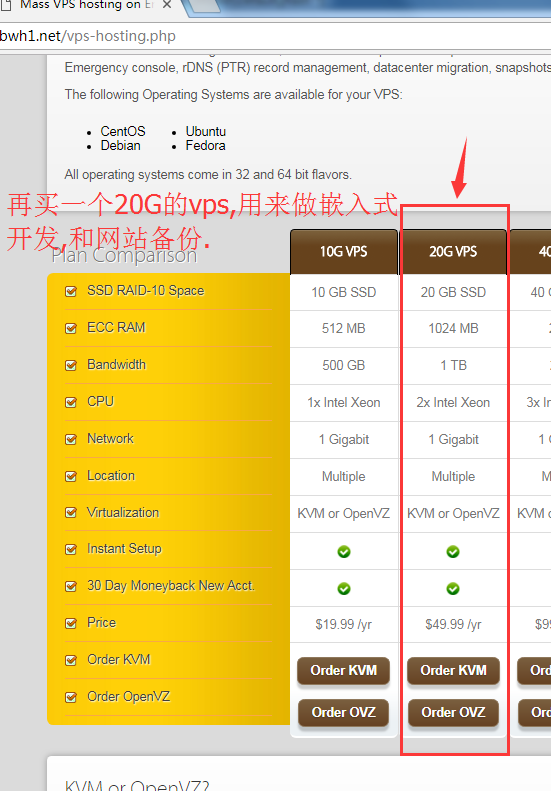Viewport: 551px width, 791px height.
Task: Click the Instant Setup label
Action: pyautogui.click(x=125, y=549)
